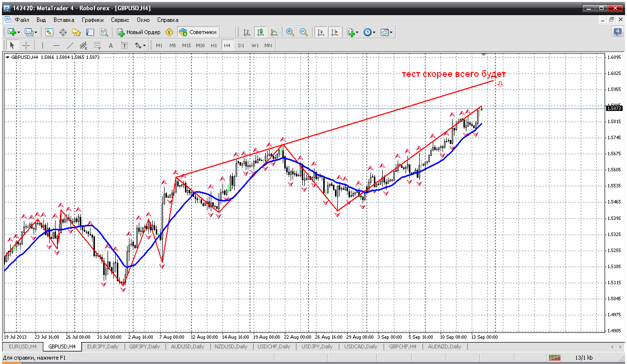This screenshot has width=627, height=364.
Task: Select the text tool
Action: [111, 45]
